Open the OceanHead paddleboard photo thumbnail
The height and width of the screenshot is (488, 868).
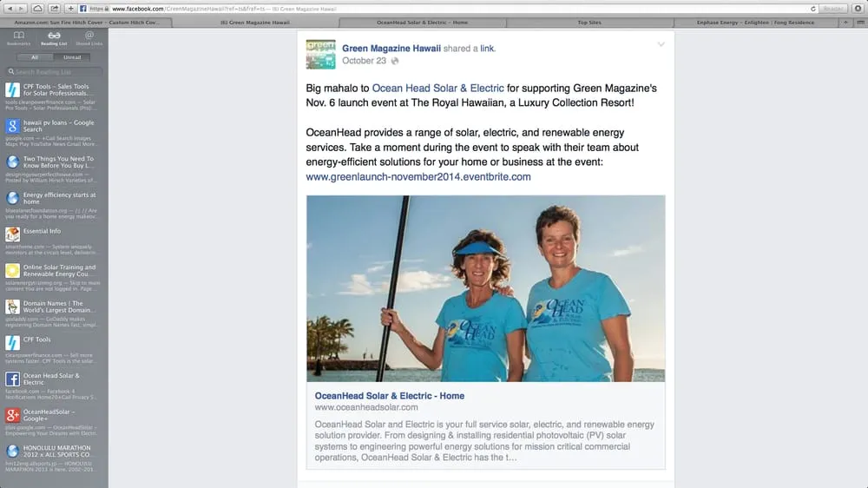coord(485,288)
